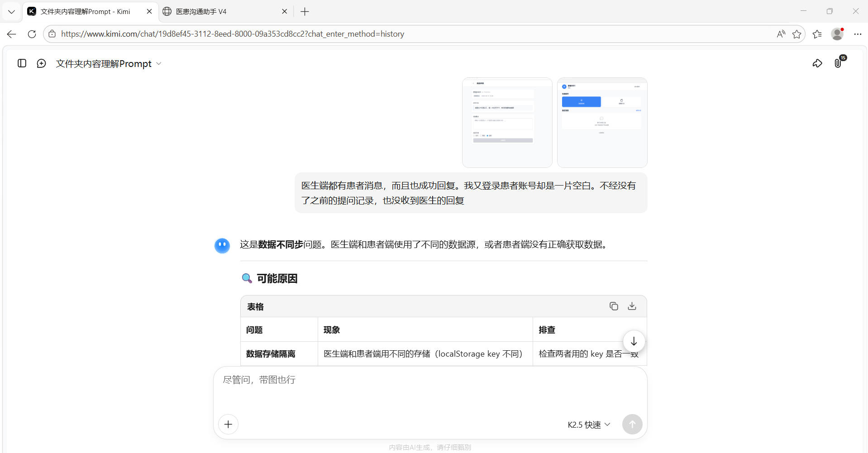The height and width of the screenshot is (453, 868).
Task: Select the 文件夹内容理解Prompt - Kimi tab
Action: tap(86, 11)
